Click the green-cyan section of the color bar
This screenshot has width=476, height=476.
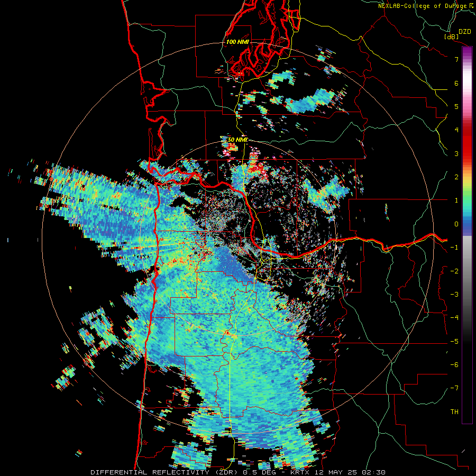(467, 204)
